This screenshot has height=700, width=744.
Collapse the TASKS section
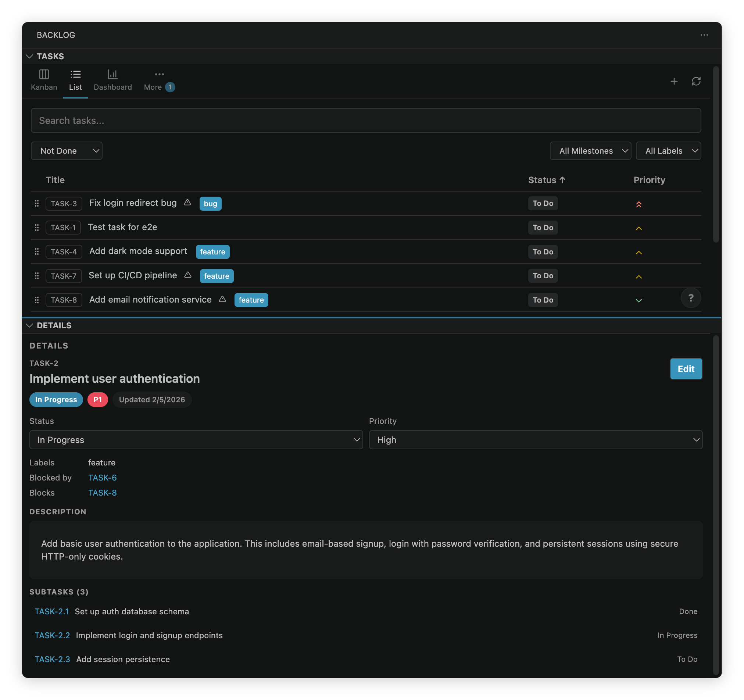29,56
